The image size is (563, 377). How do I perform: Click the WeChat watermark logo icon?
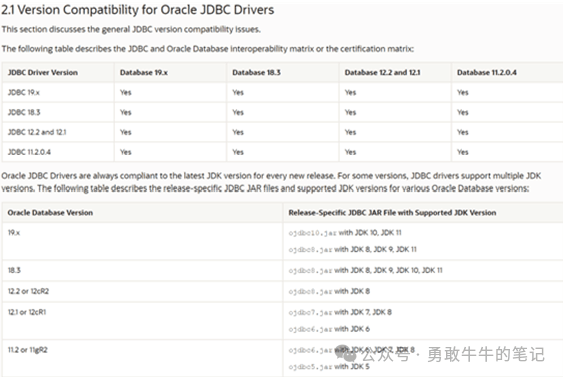tap(346, 354)
